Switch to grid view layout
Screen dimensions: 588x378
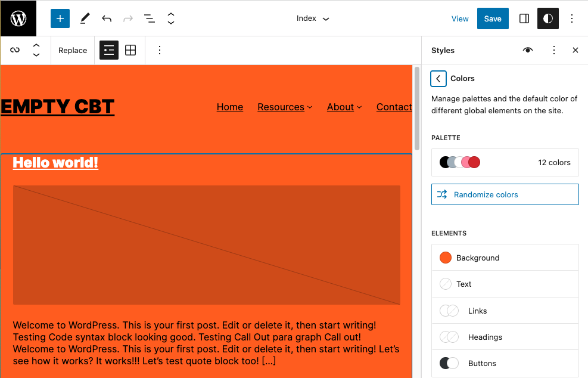130,50
